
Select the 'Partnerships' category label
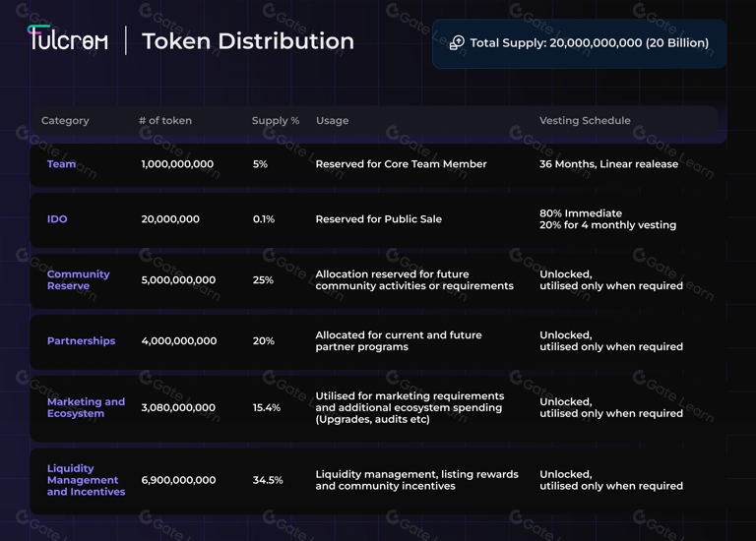coord(81,341)
